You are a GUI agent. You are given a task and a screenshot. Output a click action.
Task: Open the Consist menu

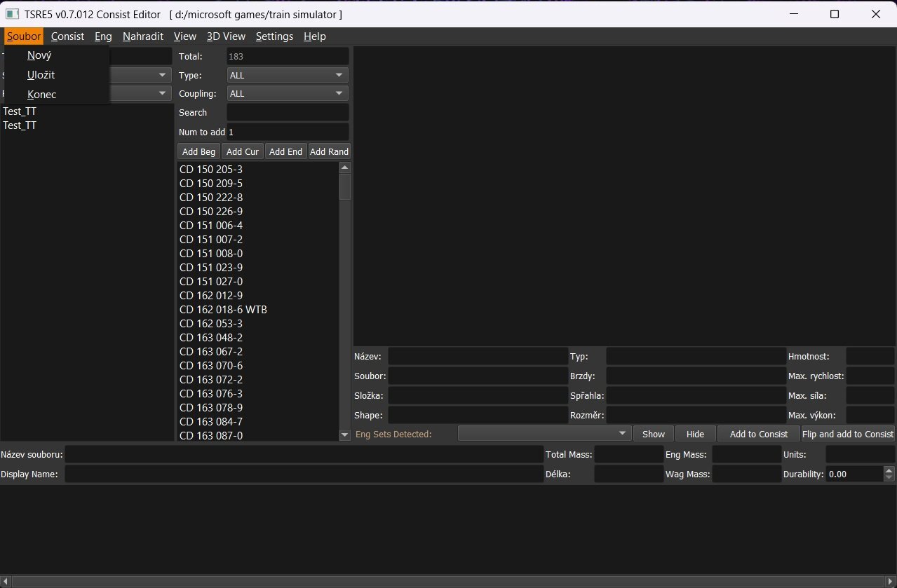click(67, 36)
